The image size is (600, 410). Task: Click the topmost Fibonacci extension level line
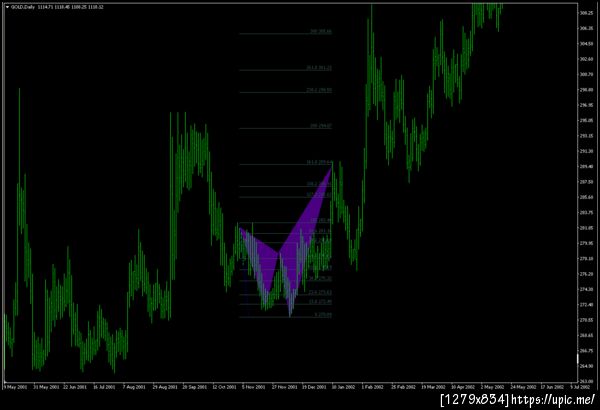click(x=285, y=34)
